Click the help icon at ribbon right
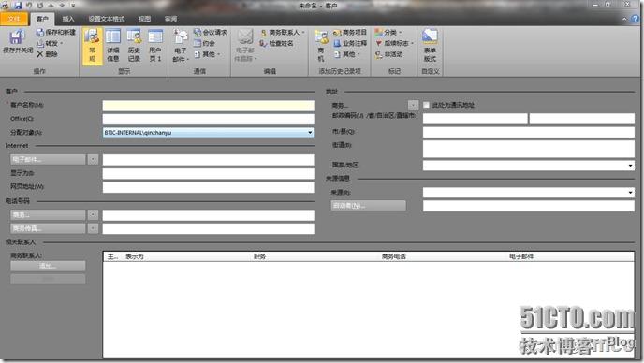This screenshot has width=644, height=363. coord(636,19)
